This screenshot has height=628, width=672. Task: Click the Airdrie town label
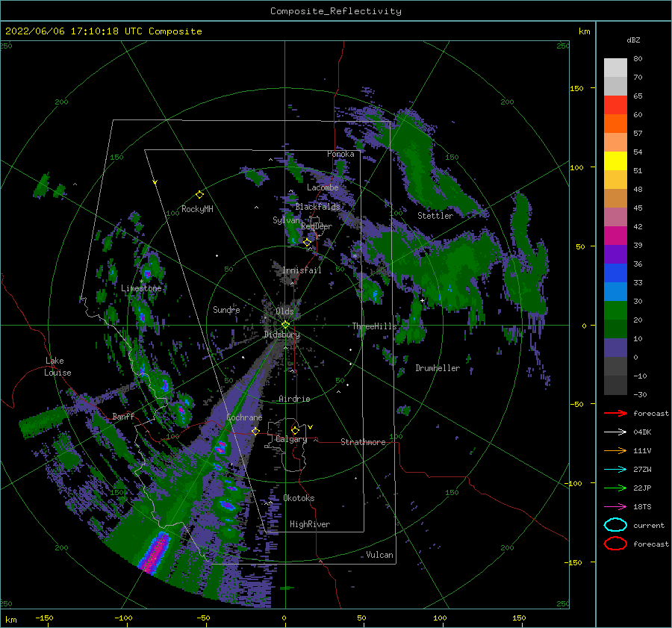tap(294, 399)
